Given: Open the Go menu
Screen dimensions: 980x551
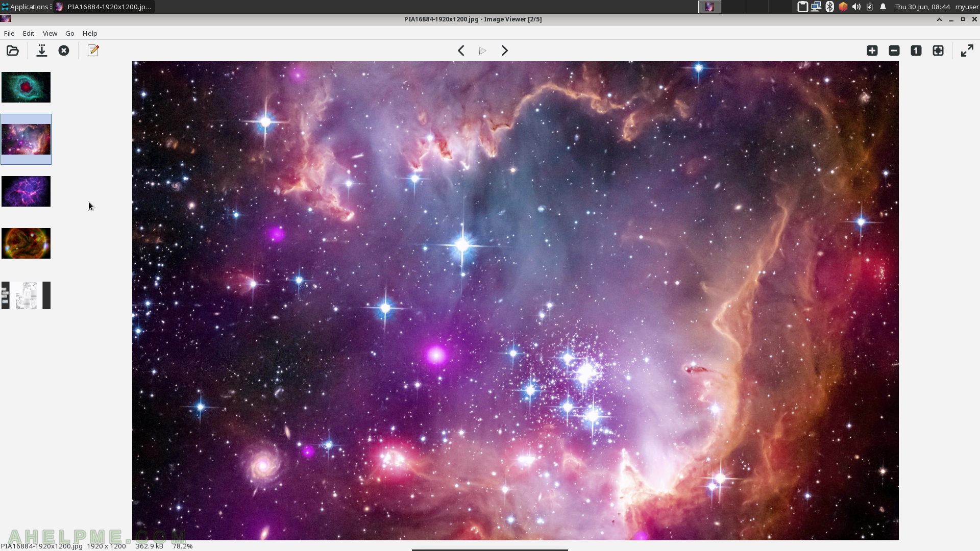Looking at the screenshot, I should click(70, 33).
